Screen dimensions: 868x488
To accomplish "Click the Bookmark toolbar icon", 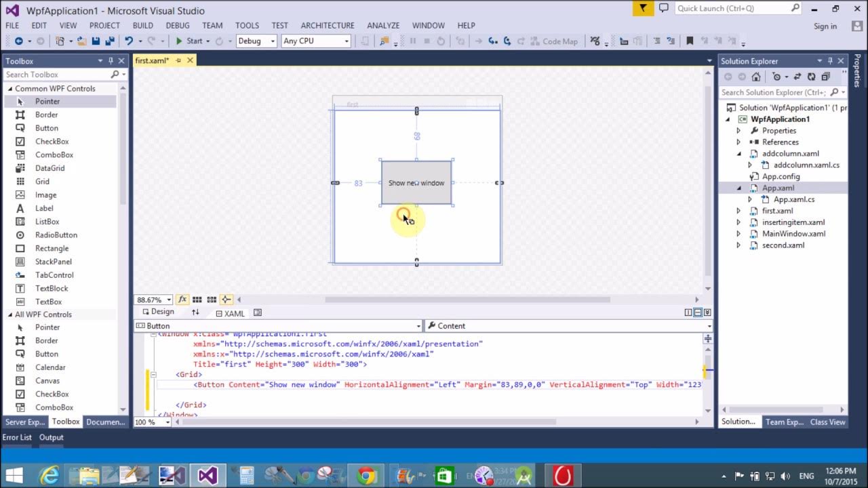I will (x=690, y=41).
